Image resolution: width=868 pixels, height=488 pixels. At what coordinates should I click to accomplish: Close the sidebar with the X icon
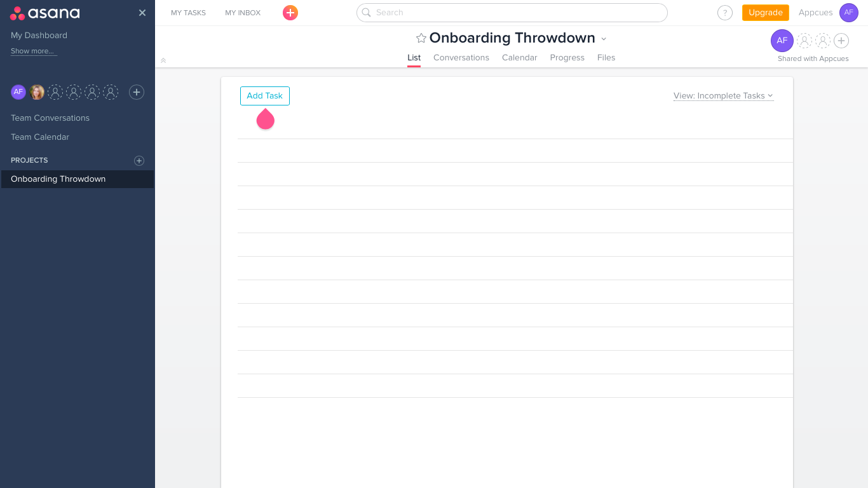point(142,13)
